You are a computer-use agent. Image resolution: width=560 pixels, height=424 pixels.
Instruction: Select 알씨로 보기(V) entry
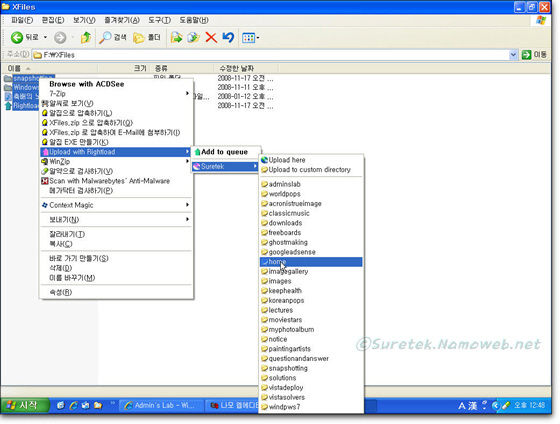pyautogui.click(x=116, y=103)
